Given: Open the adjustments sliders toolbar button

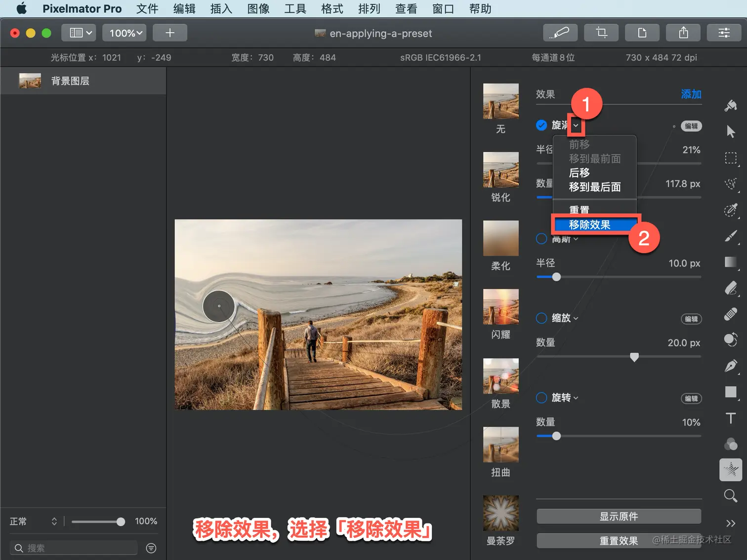Looking at the screenshot, I should [x=724, y=33].
